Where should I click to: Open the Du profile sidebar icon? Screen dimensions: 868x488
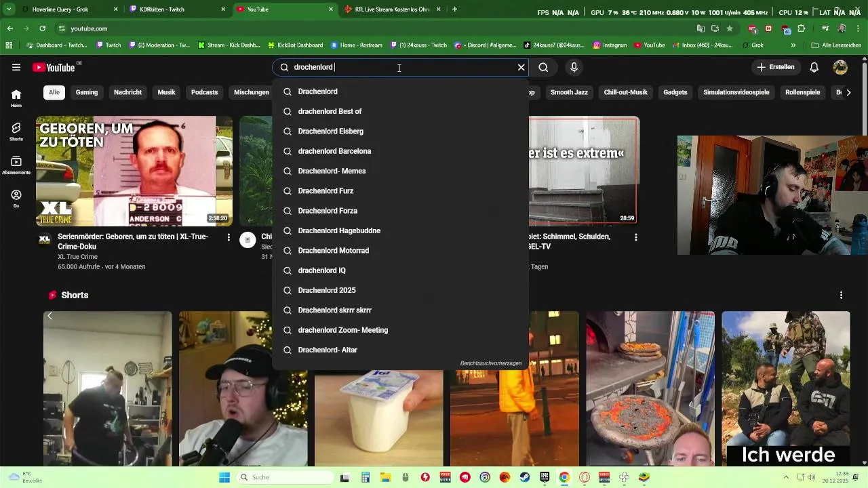click(16, 199)
